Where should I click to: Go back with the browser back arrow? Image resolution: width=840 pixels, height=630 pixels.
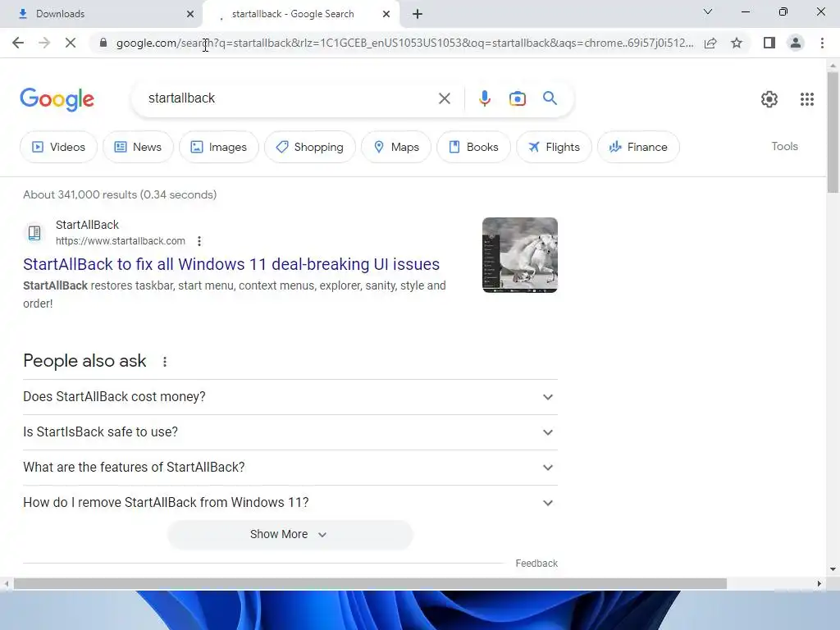[x=18, y=43]
